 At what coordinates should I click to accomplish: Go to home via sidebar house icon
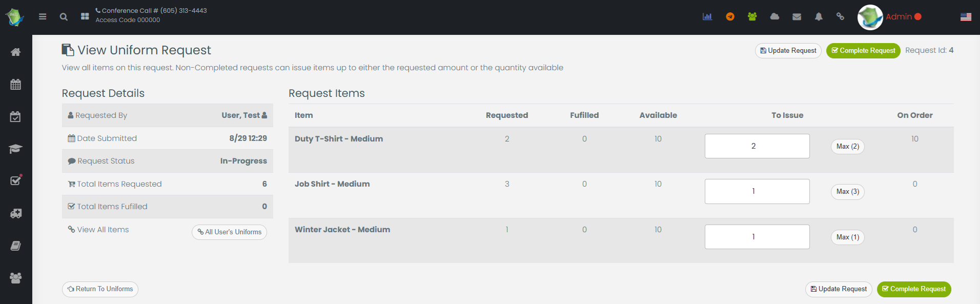pyautogui.click(x=16, y=52)
